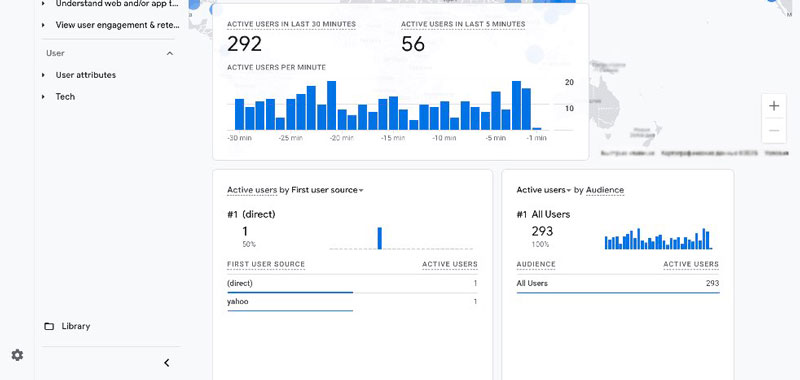The image size is (800, 380).
Task: Expand the User attributes tree arrow
Action: coord(44,75)
